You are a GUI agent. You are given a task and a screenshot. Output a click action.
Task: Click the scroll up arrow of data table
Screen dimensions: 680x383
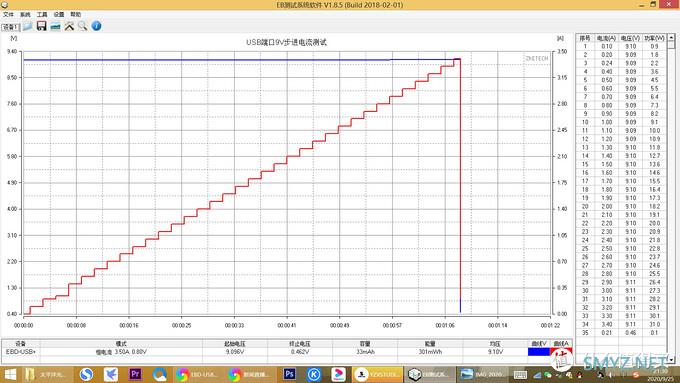tap(671, 38)
